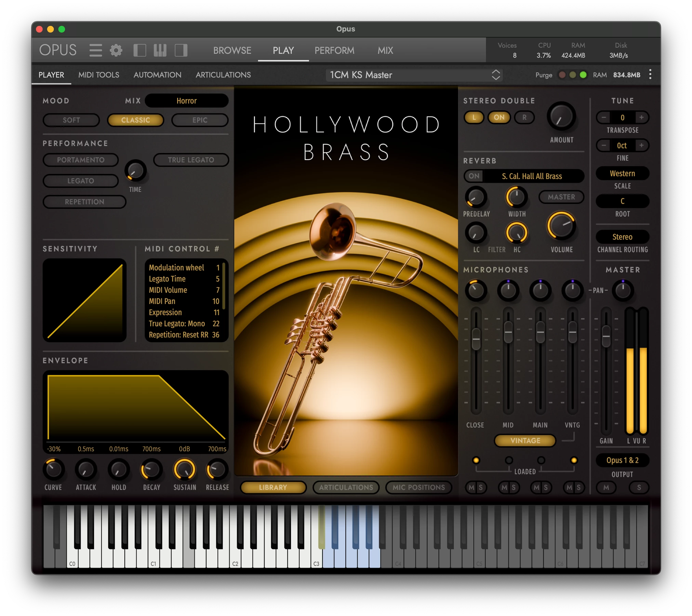Open the hamburger main menu icon
This screenshot has height=616, width=692.
95,50
